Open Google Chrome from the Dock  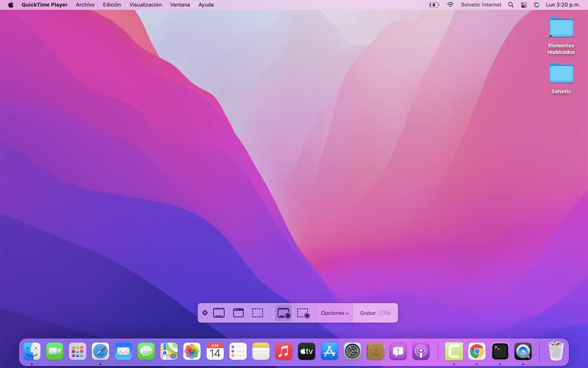(477, 351)
